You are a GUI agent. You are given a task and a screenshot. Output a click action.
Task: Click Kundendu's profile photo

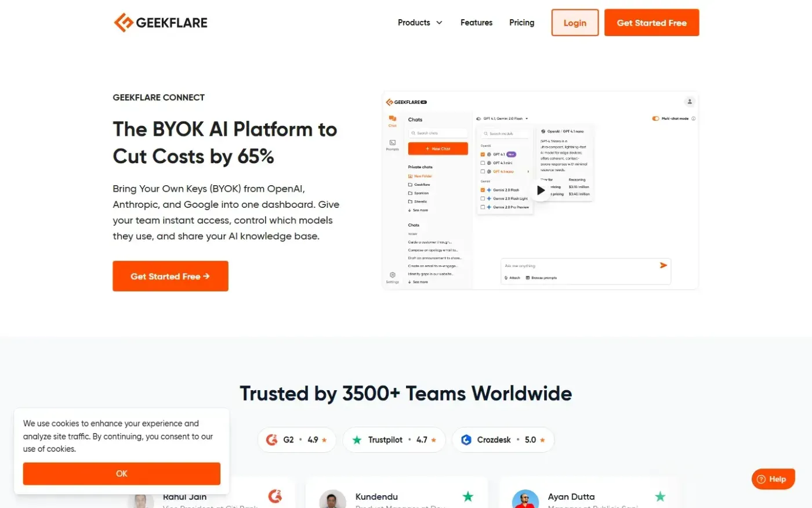[333, 499]
